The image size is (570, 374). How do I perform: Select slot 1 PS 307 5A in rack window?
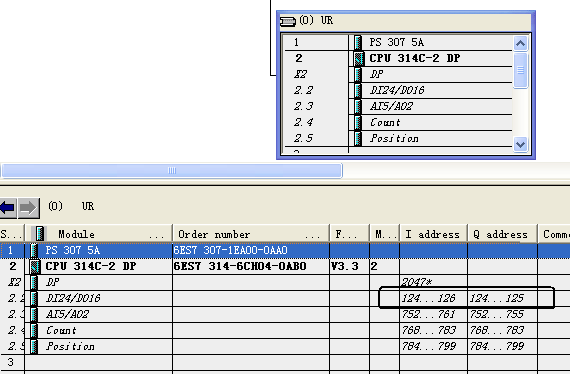[398, 42]
